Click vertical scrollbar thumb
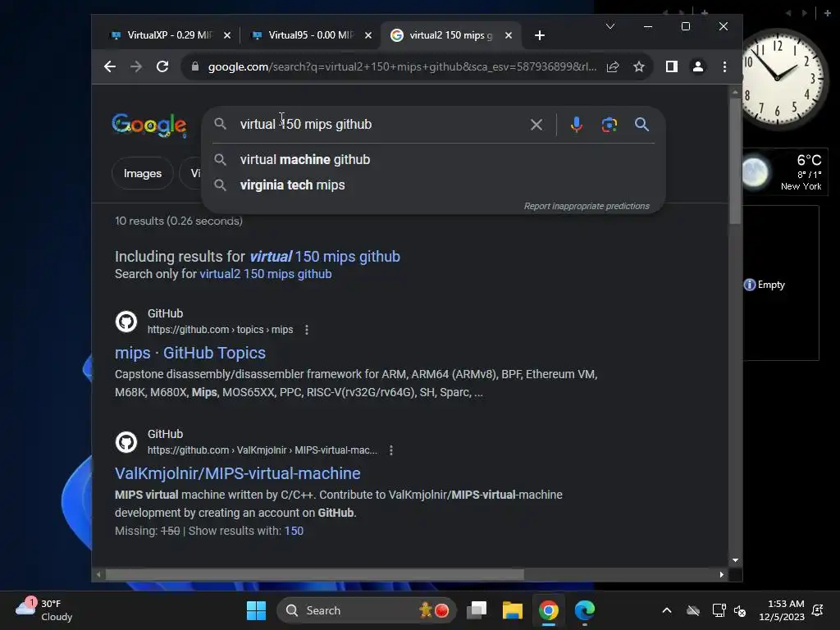 (x=735, y=161)
